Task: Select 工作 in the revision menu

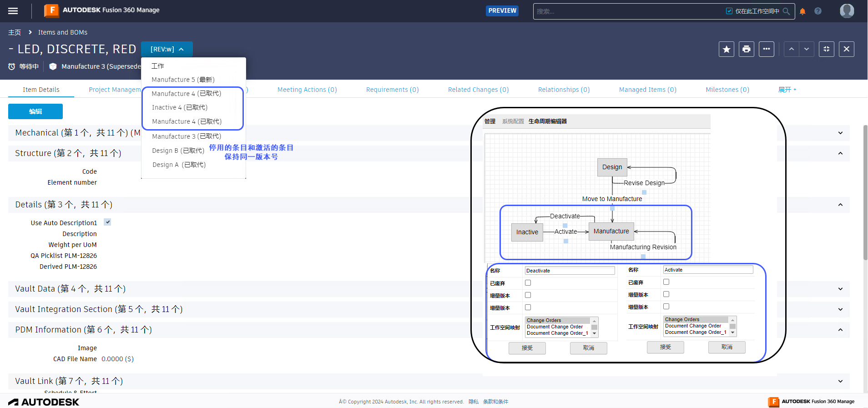Action: tap(158, 66)
